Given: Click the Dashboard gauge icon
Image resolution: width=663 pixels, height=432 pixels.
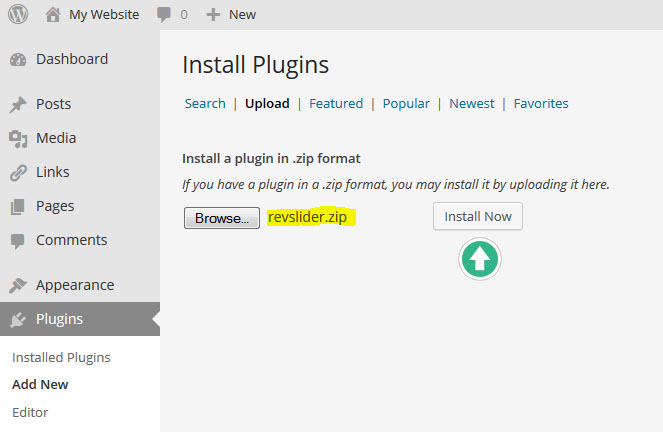Looking at the screenshot, I should (18, 60).
